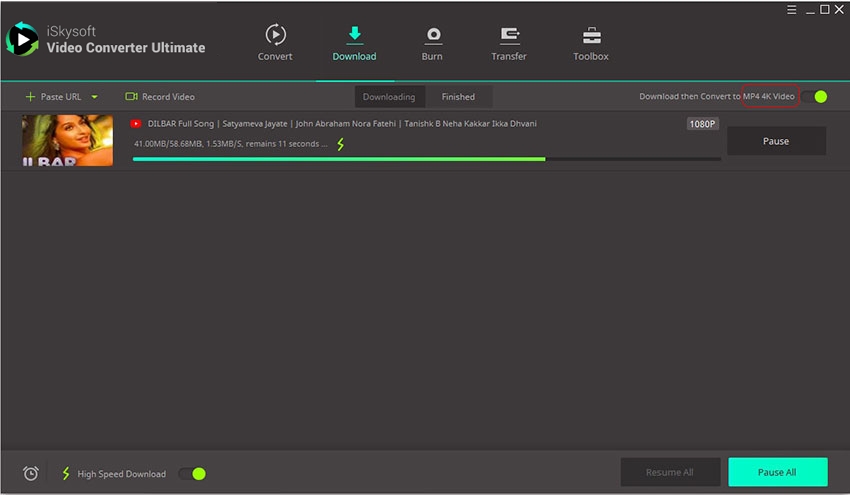Open the Toolbox section
Screen dimensions: 850x495
tap(590, 35)
